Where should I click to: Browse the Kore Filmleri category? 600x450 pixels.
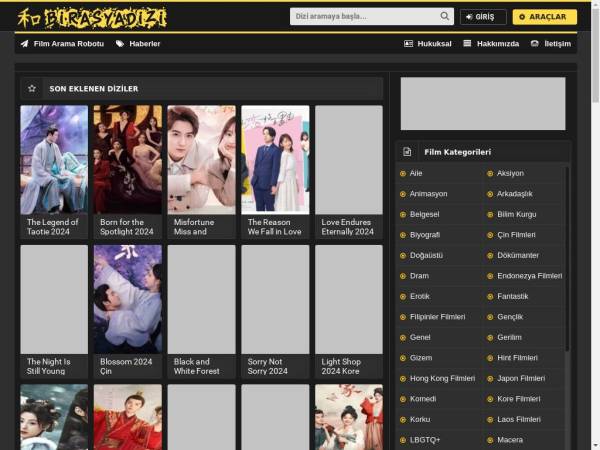pos(518,399)
